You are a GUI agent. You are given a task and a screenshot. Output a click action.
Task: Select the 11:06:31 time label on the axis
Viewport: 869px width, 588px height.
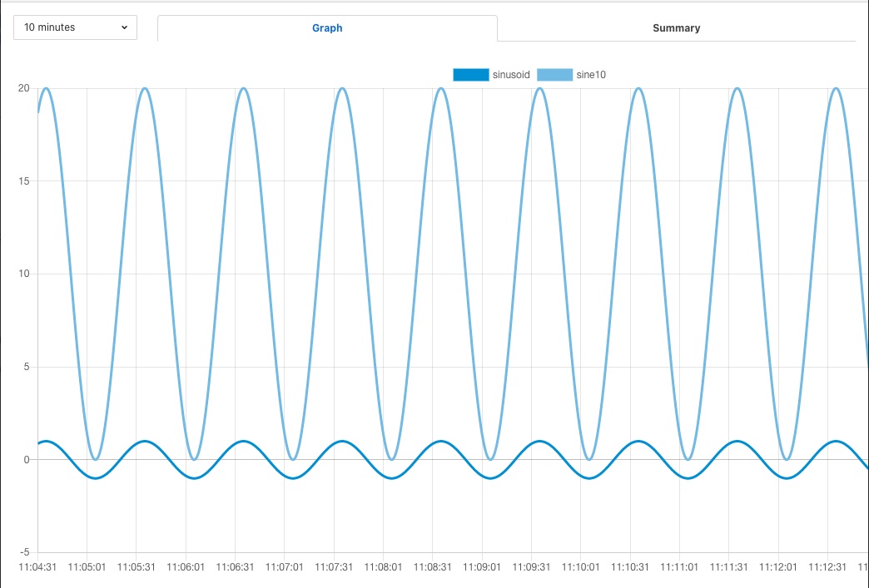[x=235, y=567]
